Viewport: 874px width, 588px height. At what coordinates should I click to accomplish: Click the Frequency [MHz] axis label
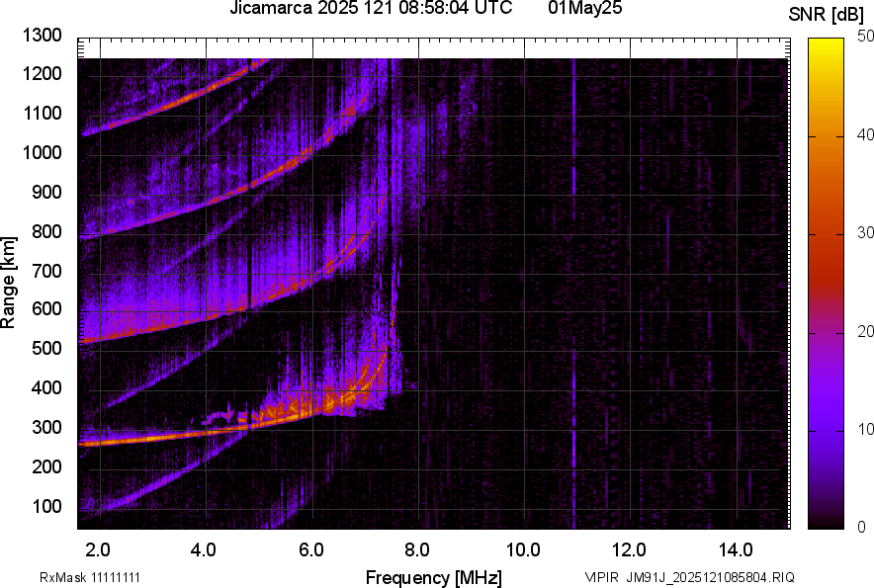tap(434, 577)
